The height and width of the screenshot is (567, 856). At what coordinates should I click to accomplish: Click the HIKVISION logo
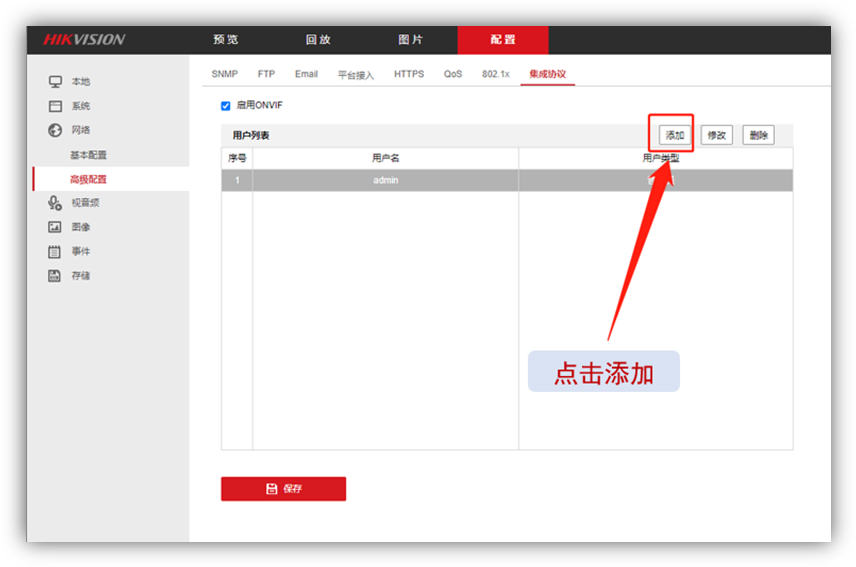pyautogui.click(x=84, y=40)
